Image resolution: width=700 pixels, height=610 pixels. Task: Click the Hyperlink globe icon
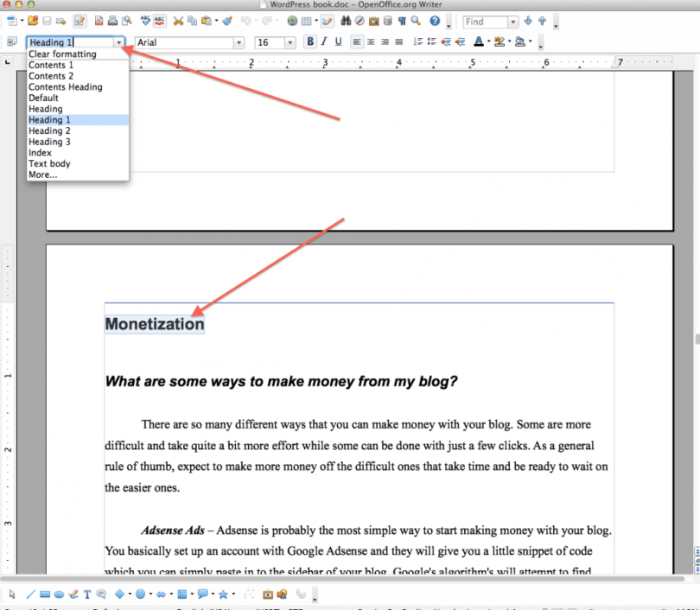click(x=292, y=21)
